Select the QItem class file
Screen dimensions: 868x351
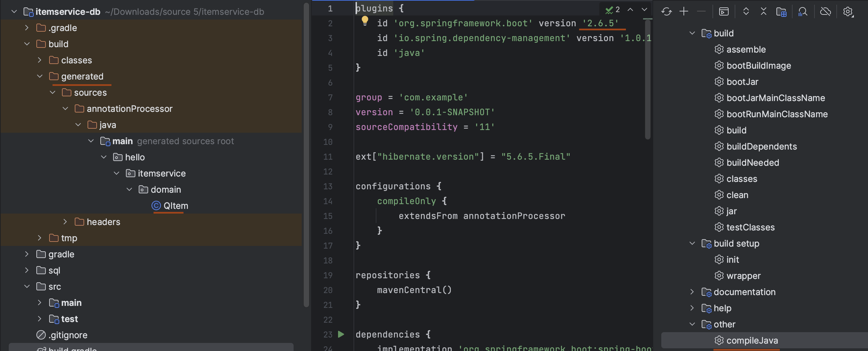point(169,206)
